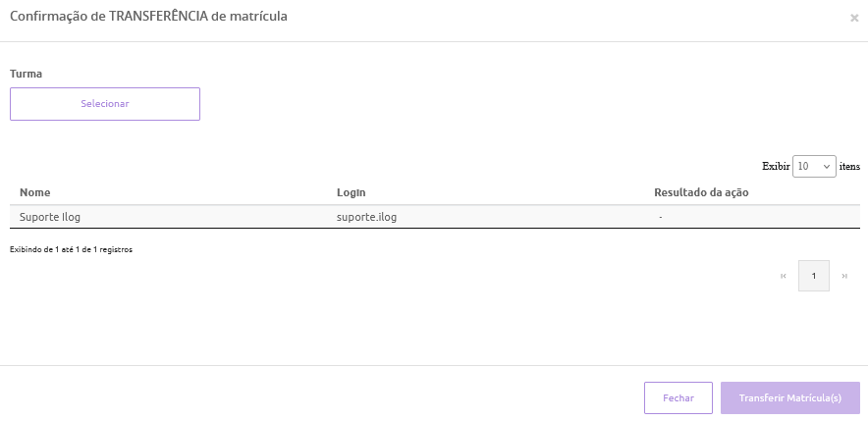
Task: Click the 'Exibindo de 1 até 1' record info
Action: coord(71,249)
